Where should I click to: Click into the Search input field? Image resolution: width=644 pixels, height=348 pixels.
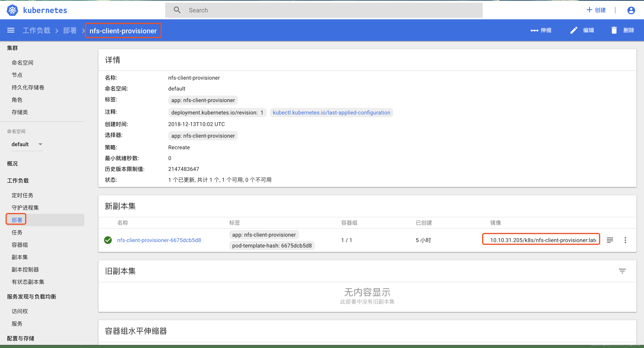pyautogui.click(x=325, y=10)
